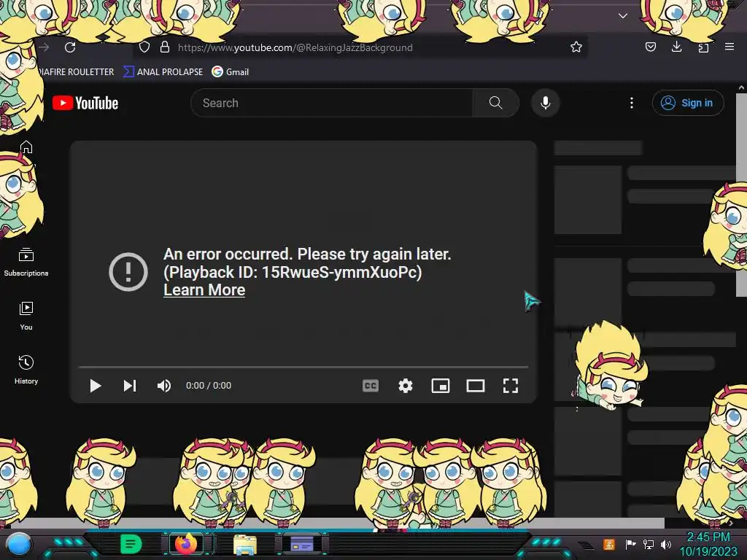
Task: Click the page vertical scrollbar up arrow
Action: tap(741, 88)
